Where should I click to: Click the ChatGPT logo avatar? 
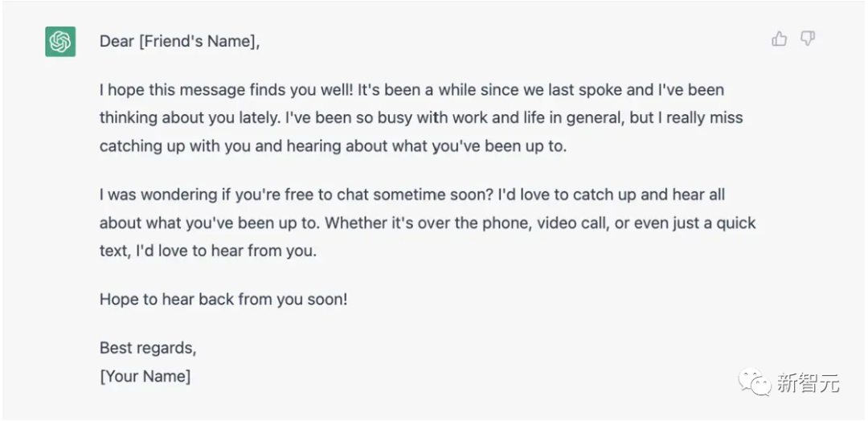coord(60,42)
